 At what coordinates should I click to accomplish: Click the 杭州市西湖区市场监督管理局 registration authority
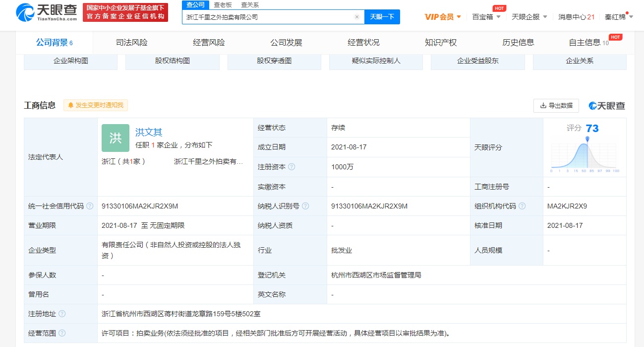pos(376,275)
